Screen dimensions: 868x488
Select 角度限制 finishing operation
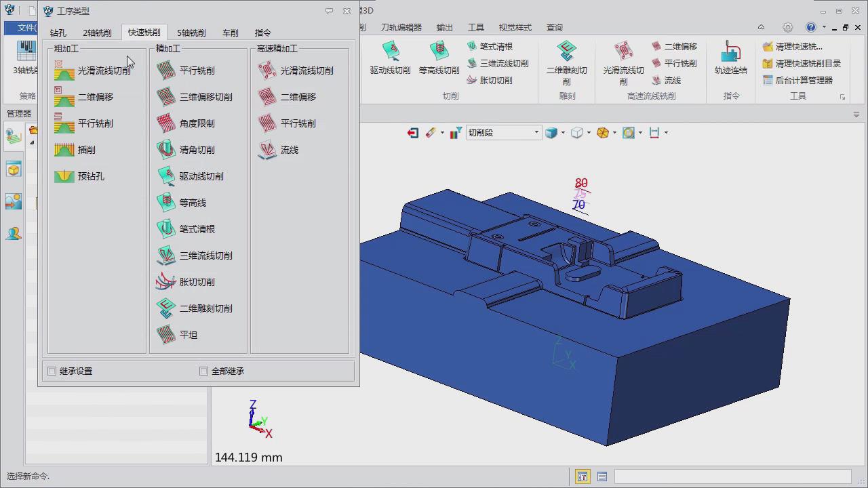[x=166, y=123]
